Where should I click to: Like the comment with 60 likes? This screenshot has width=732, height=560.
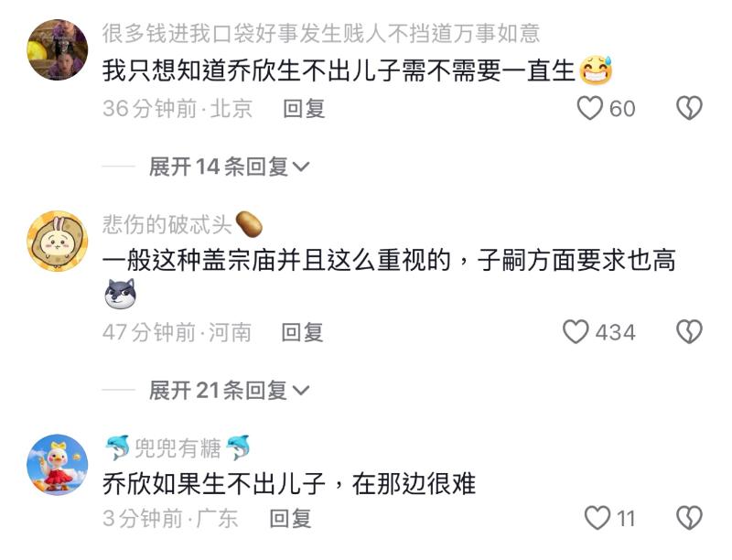[x=589, y=108]
